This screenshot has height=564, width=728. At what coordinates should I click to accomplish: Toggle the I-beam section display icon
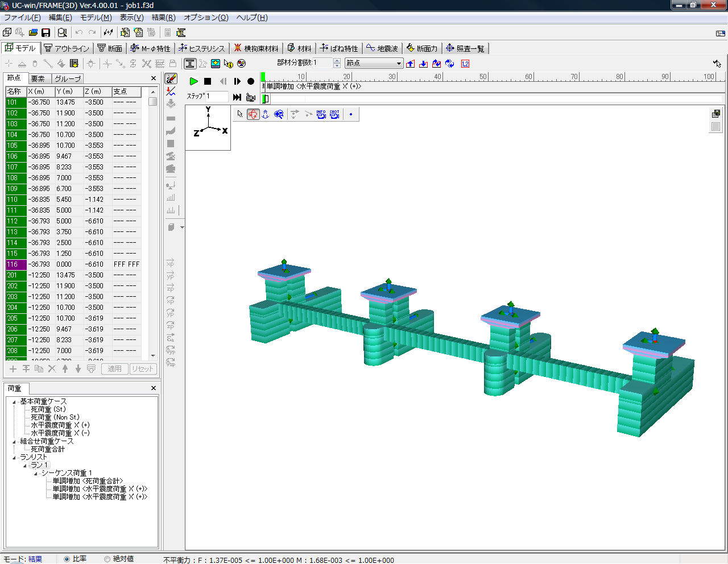[x=190, y=64]
